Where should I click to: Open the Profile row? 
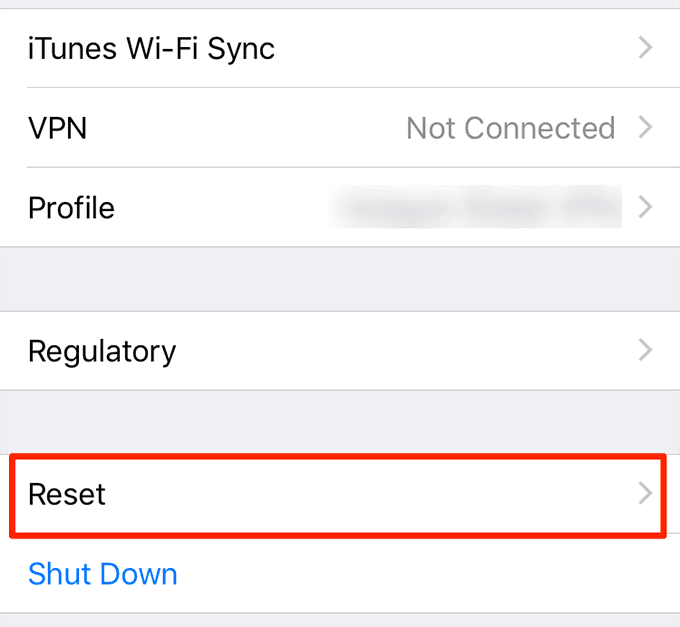point(340,207)
